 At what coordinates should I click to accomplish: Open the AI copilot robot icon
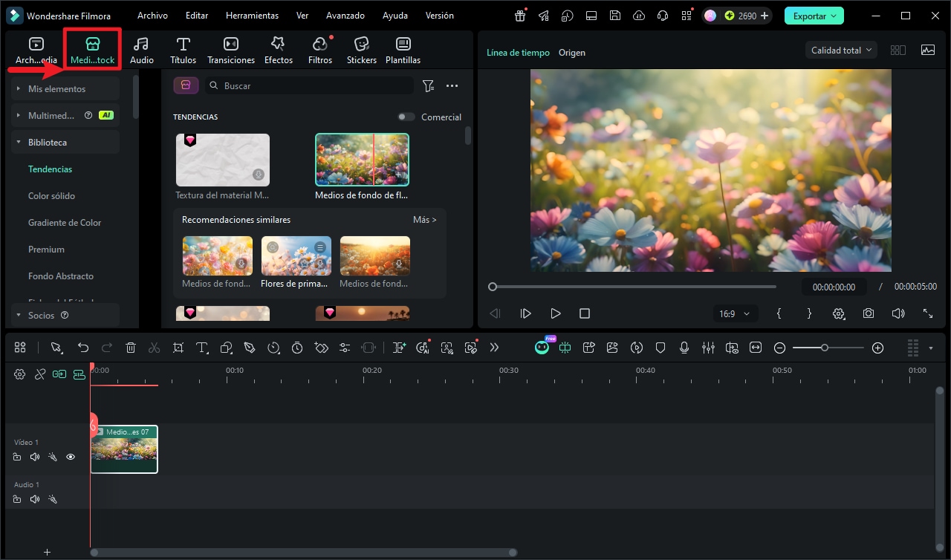tap(542, 347)
